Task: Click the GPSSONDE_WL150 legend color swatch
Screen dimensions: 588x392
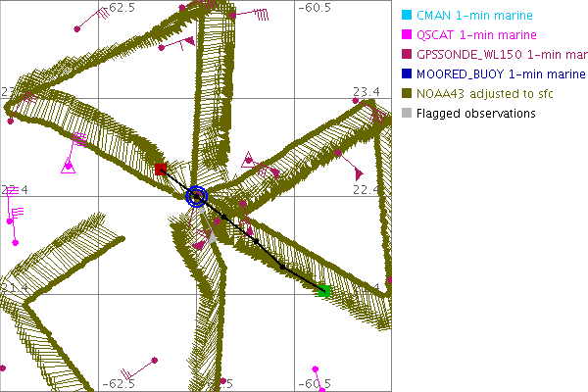Action: pos(407,55)
